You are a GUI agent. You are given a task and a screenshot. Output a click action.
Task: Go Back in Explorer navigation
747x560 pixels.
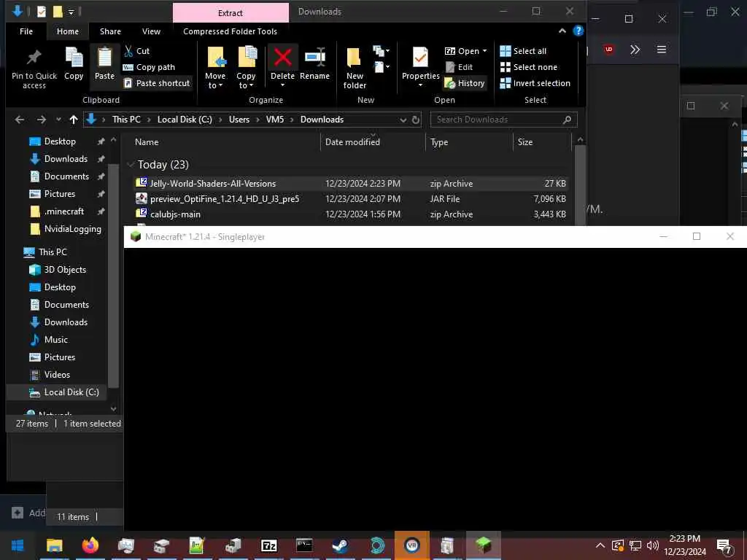(20, 120)
